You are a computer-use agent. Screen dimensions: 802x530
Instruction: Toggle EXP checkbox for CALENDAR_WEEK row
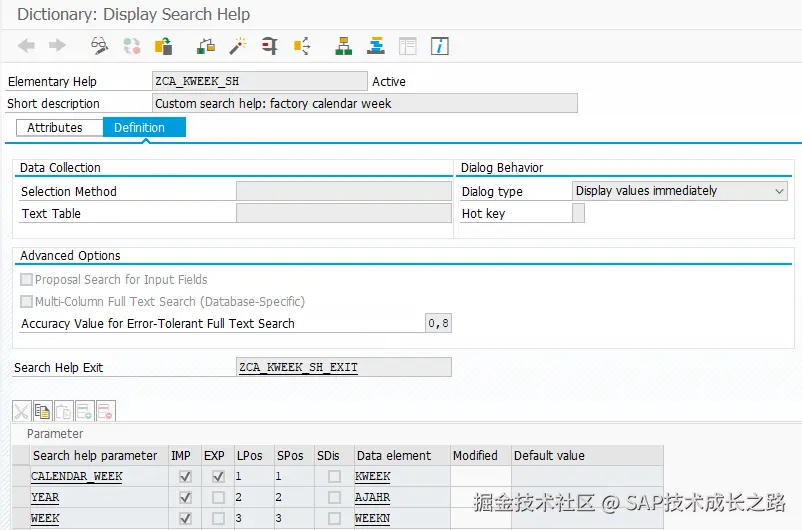point(218,476)
